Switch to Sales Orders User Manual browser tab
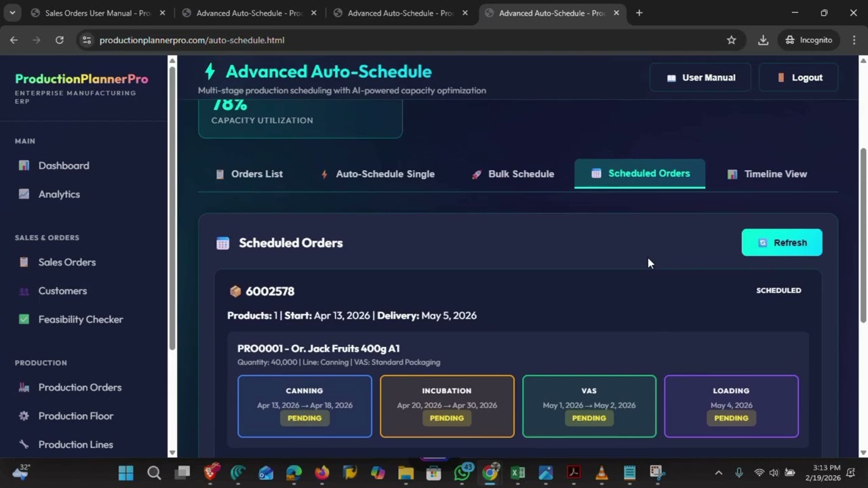This screenshot has height=488, width=868. pos(98,13)
